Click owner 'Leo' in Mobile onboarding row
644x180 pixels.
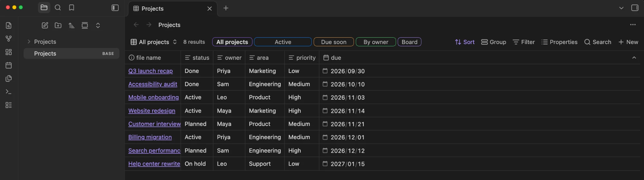tap(229, 97)
